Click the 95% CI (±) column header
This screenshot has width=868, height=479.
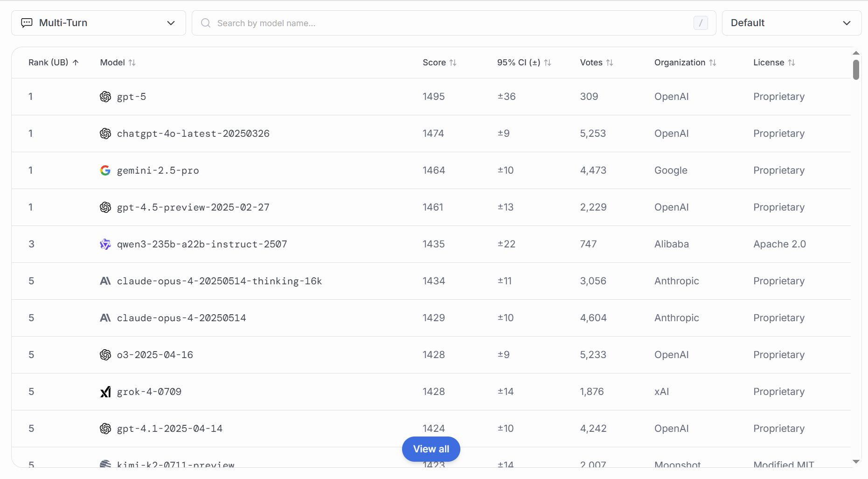(524, 63)
